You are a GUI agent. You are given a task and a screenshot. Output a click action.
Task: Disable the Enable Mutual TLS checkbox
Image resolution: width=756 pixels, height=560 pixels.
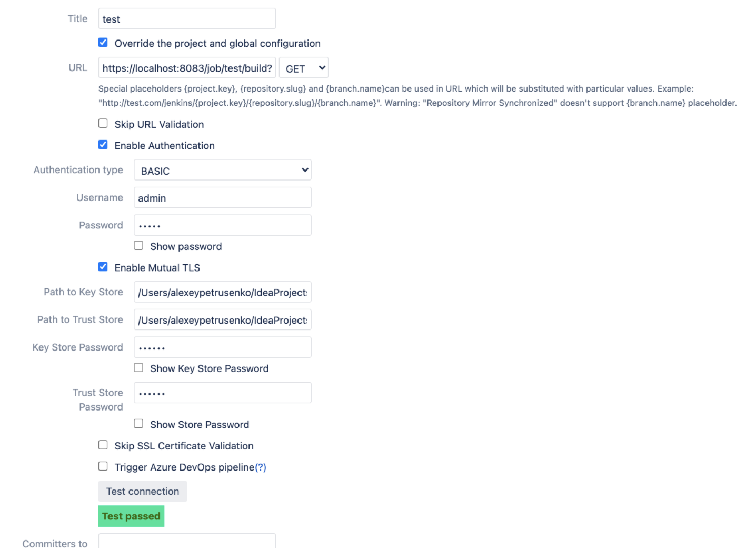(103, 267)
